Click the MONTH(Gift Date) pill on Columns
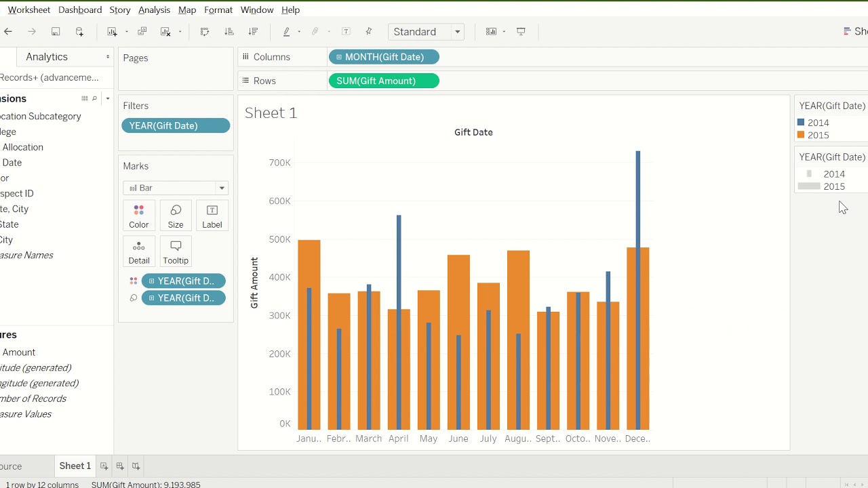The image size is (868, 488). tap(384, 57)
